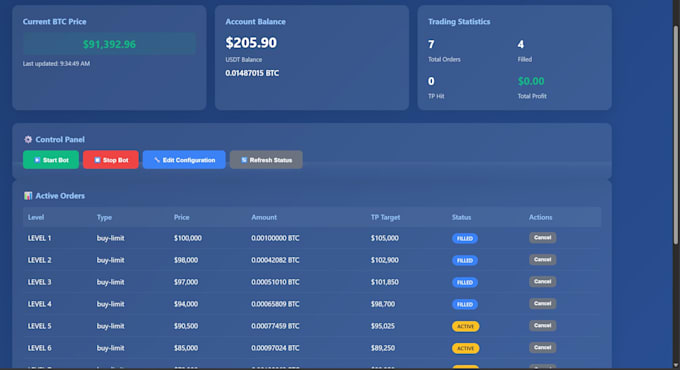Cancel the LEVEL 3 order
This screenshot has height=370, width=680.
point(542,282)
